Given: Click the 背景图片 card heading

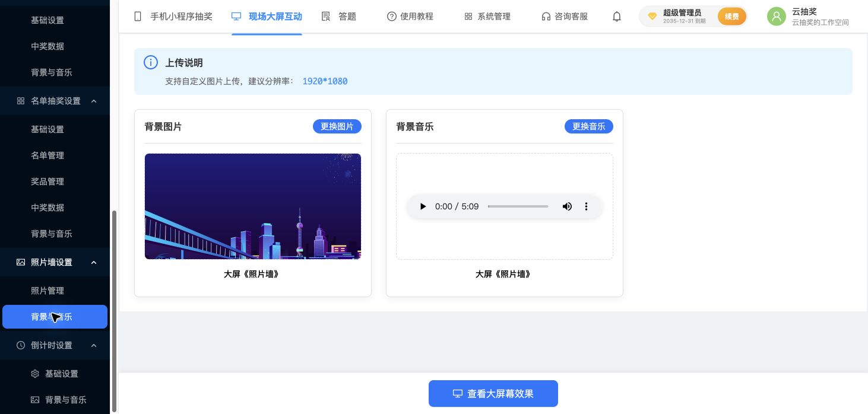Looking at the screenshot, I should (x=163, y=126).
